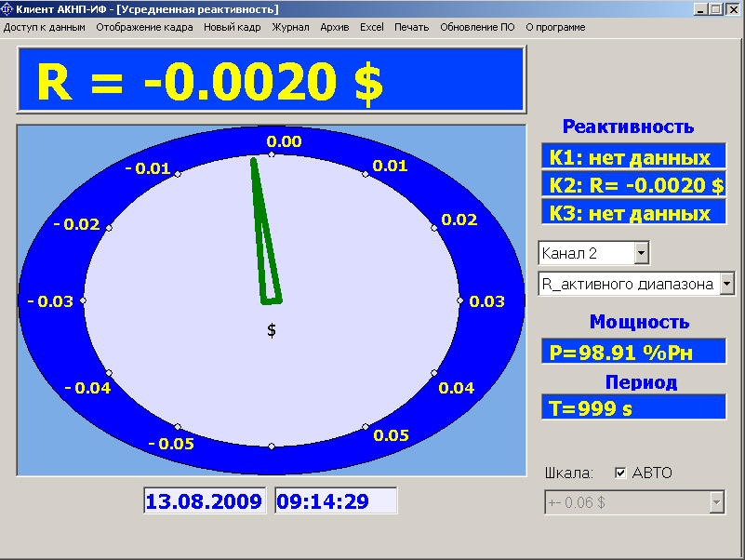Toggle the АВТО scale checkbox

(621, 473)
